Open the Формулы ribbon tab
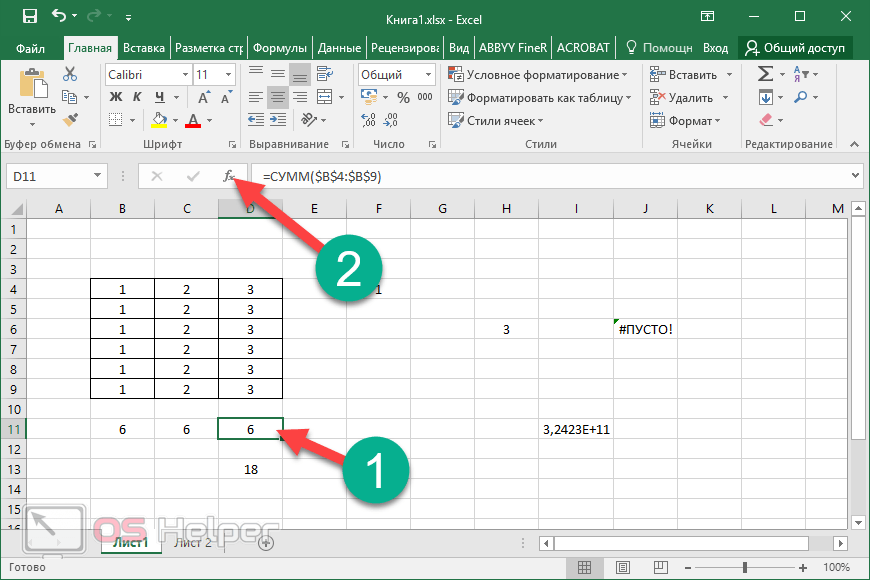This screenshot has width=870, height=580. coord(279,47)
